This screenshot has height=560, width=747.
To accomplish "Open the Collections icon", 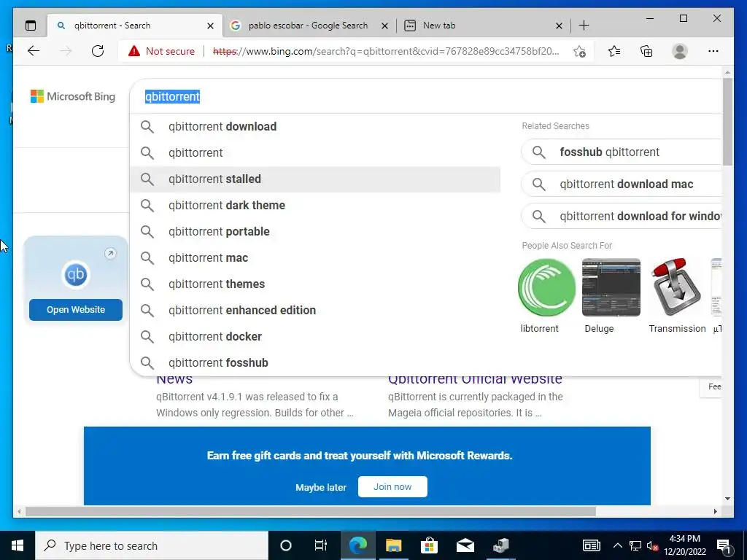I will (x=646, y=51).
